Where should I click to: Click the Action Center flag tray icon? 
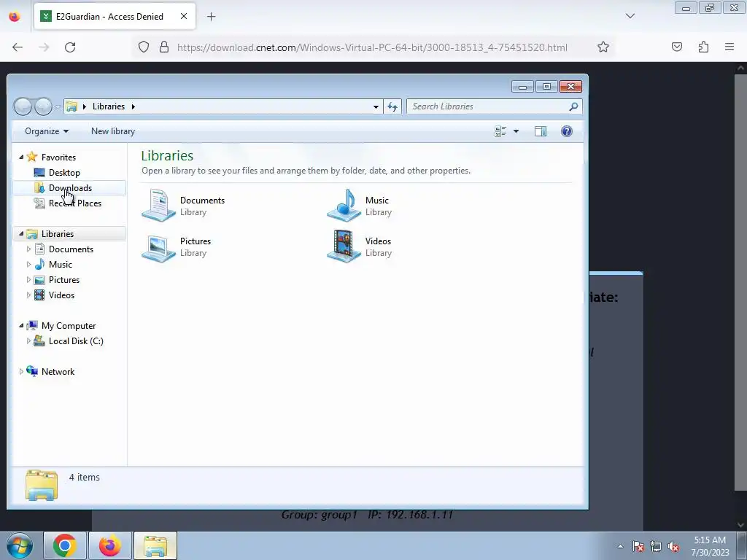pos(638,547)
